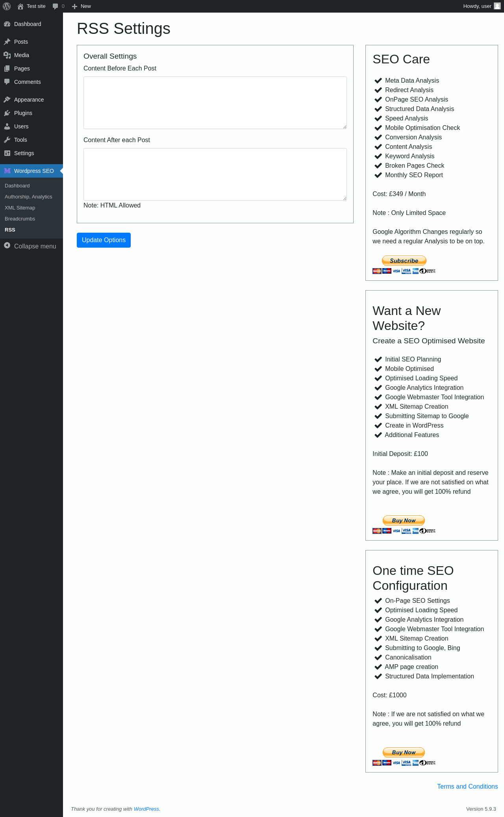Open the user avatar icon
The image size is (504, 817).
tap(497, 6)
